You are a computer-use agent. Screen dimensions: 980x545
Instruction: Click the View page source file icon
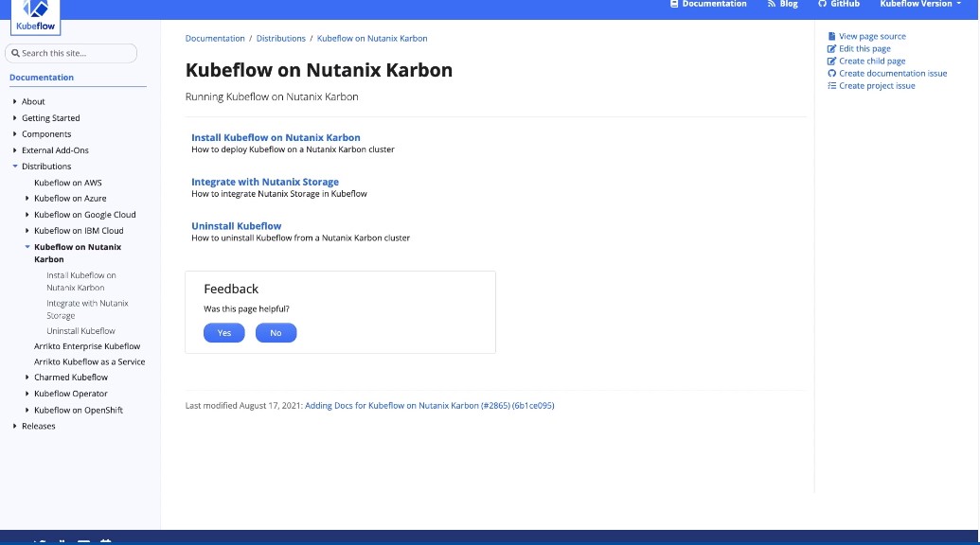click(x=831, y=37)
